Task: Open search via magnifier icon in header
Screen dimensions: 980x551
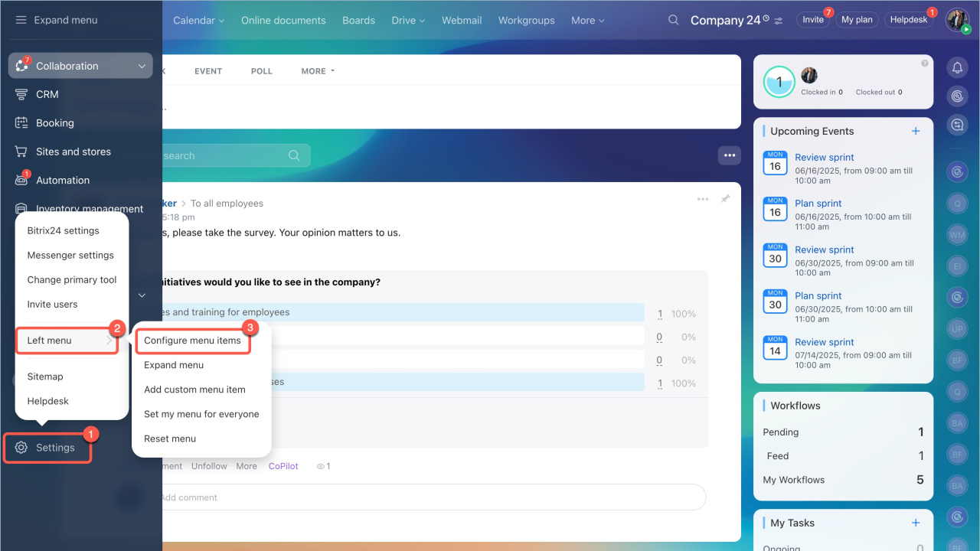Action: click(673, 21)
